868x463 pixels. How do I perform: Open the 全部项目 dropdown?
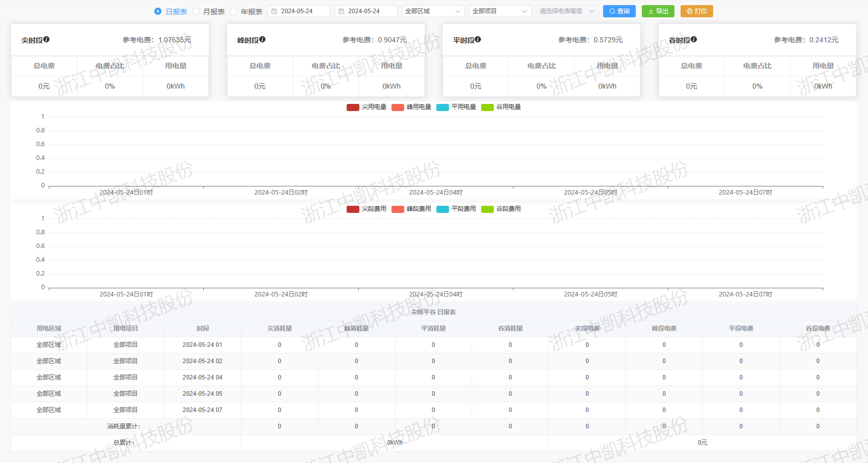499,11
